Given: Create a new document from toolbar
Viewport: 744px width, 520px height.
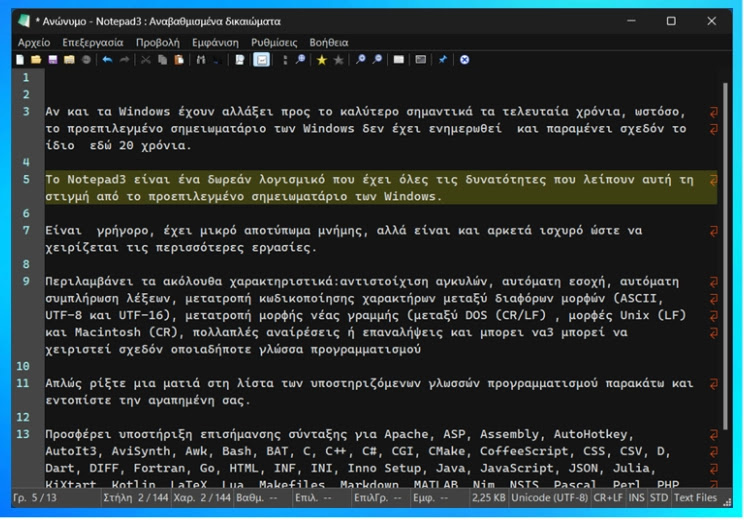Looking at the screenshot, I should (20, 60).
